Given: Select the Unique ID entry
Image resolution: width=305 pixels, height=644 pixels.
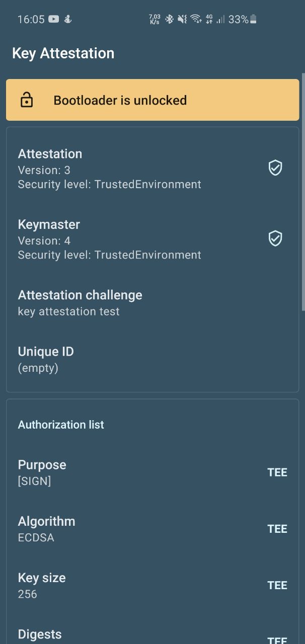Looking at the screenshot, I should coord(152,359).
